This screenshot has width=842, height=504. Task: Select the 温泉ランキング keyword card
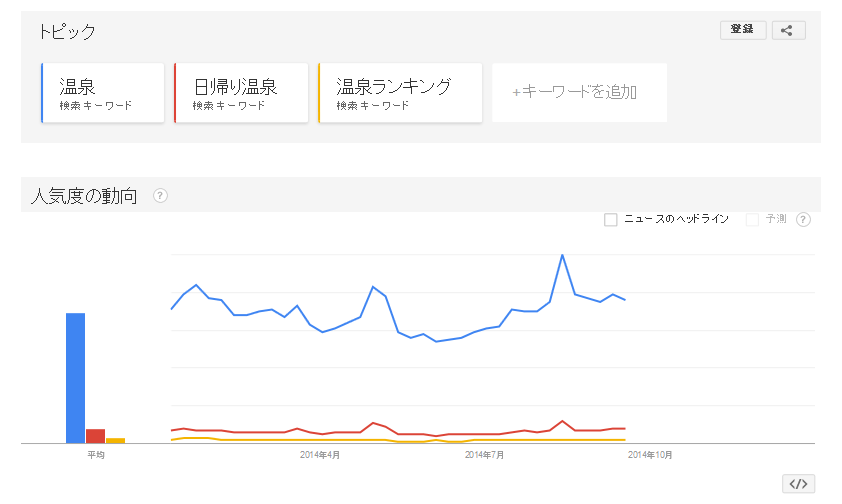coord(400,93)
